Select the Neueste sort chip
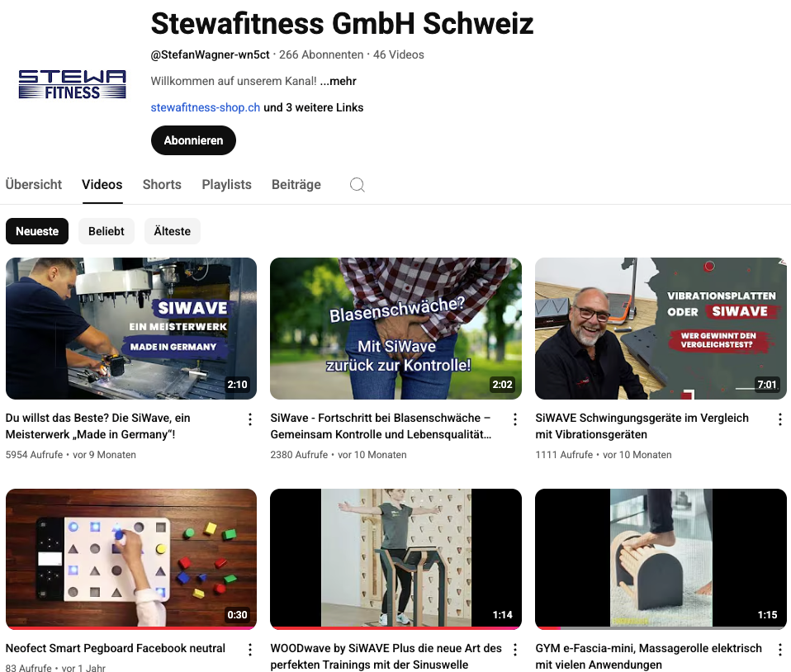The height and width of the screenshot is (672, 791). click(x=37, y=231)
